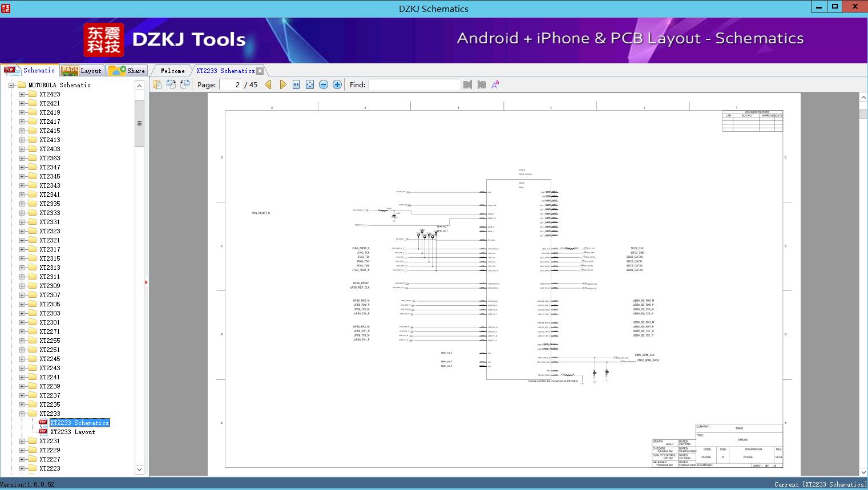This screenshot has width=868, height=490.
Task: Select the XT2229 tree folder
Action: click(50, 450)
